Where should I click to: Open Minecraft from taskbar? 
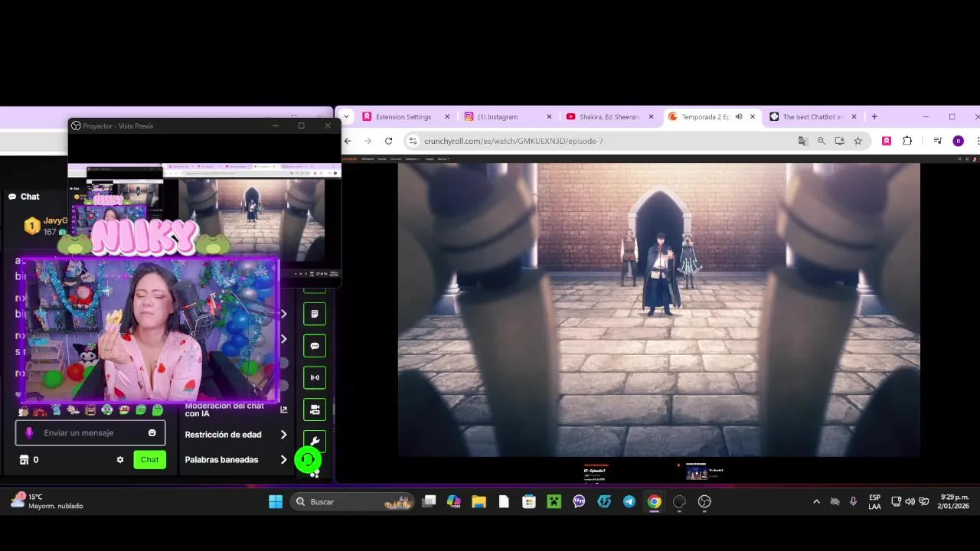[x=554, y=502]
